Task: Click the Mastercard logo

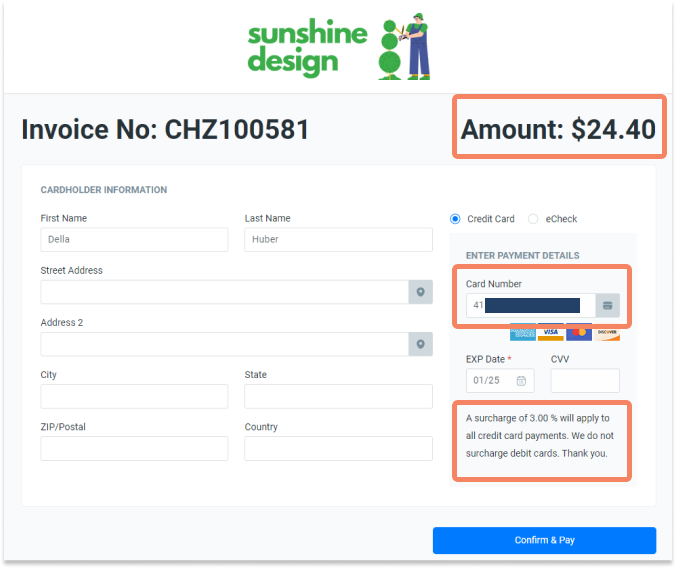Action: coord(579,332)
